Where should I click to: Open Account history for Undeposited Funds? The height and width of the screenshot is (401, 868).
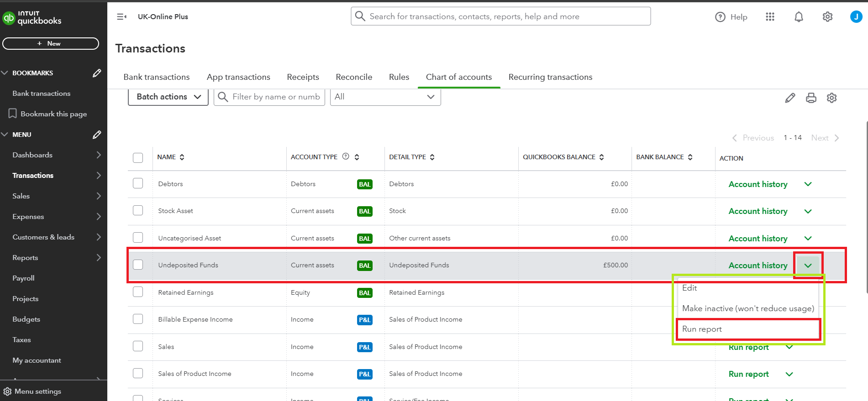coord(758,266)
